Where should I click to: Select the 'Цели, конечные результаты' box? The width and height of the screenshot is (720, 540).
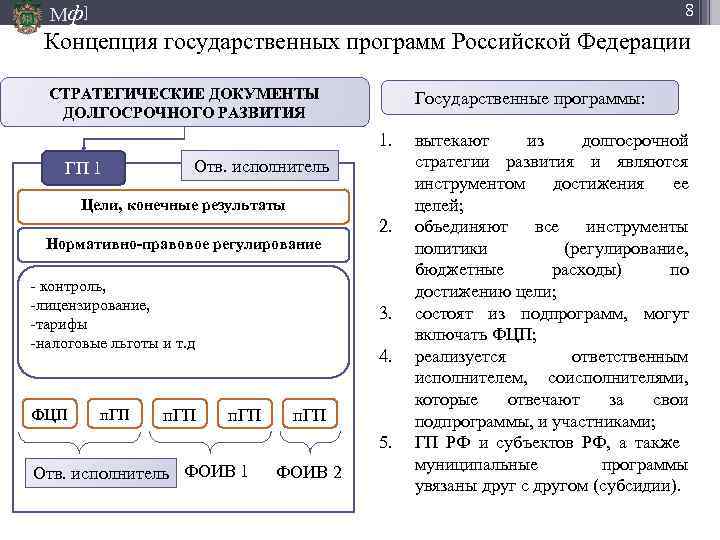point(183,206)
